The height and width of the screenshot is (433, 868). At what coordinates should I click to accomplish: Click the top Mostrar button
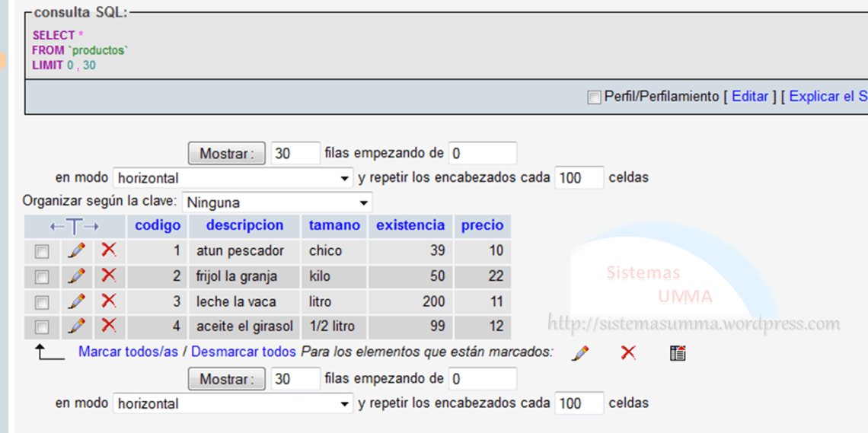click(226, 154)
